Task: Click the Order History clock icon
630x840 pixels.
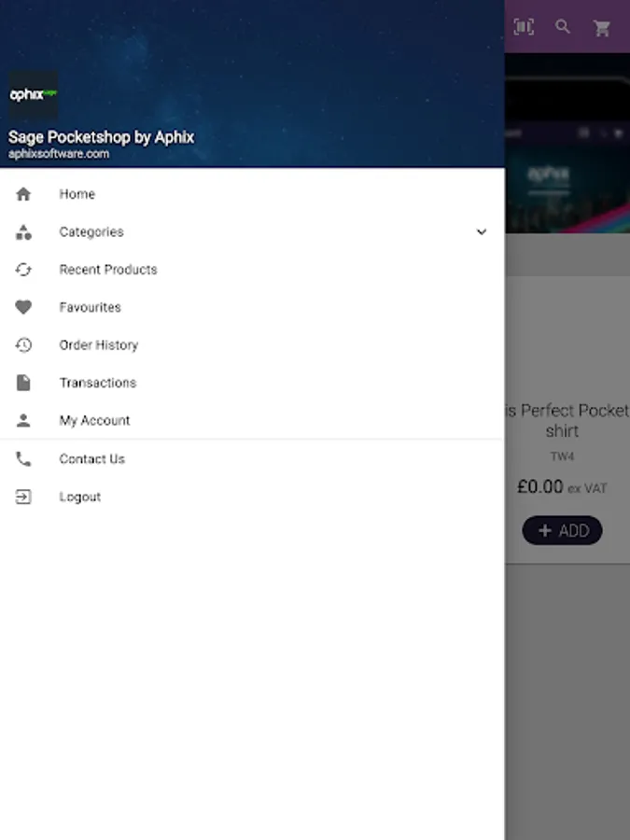Action: pyautogui.click(x=23, y=345)
